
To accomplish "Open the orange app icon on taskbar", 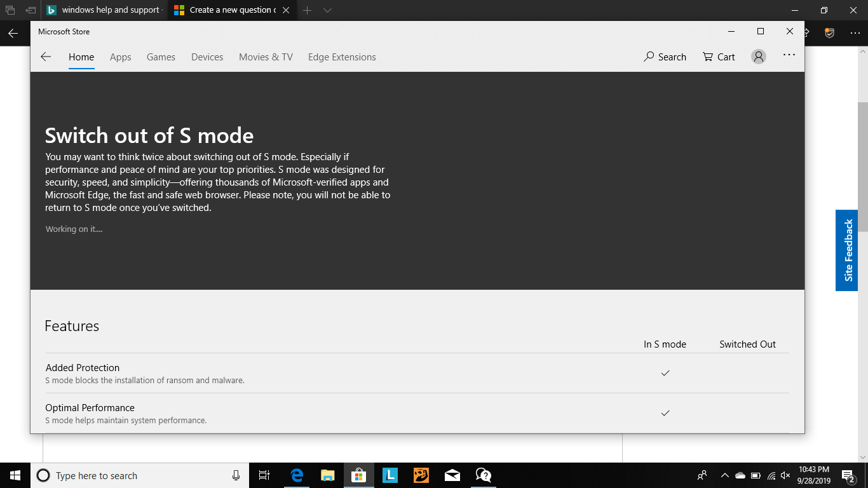I will 421,475.
